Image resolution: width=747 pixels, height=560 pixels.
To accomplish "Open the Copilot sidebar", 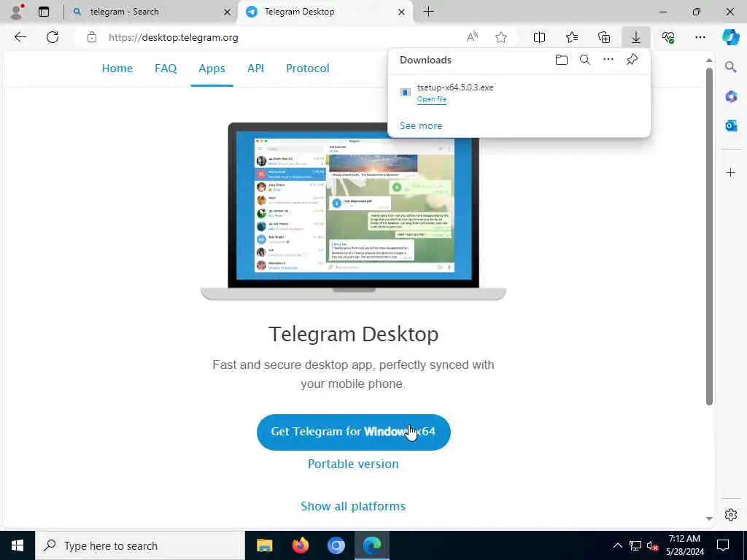I will point(730,37).
